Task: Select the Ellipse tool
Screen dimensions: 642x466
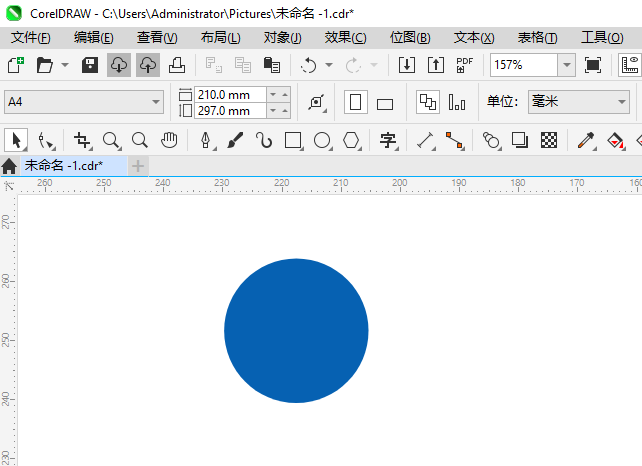Action: click(x=323, y=140)
